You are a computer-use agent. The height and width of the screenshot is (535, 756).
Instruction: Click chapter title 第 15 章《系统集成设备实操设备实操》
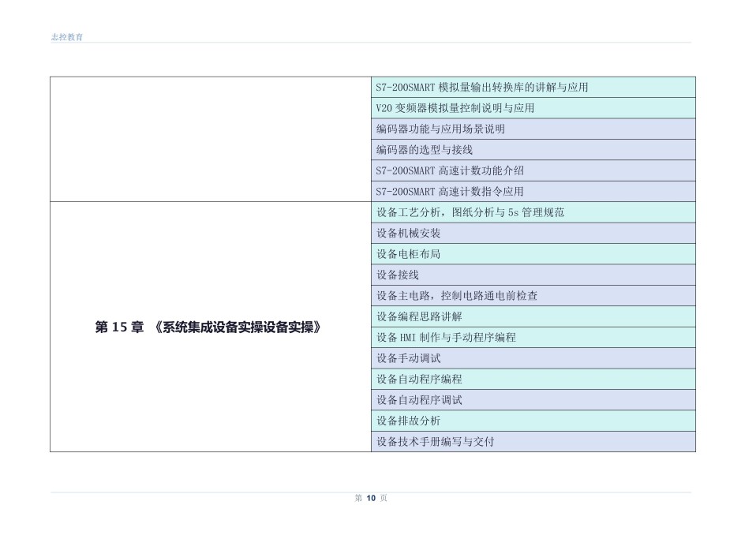coord(209,327)
